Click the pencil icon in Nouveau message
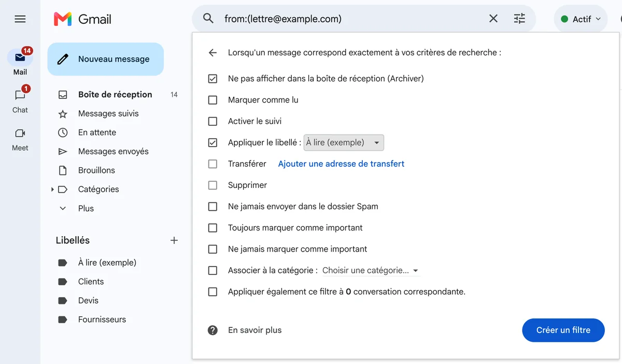Screen dimensions: 622x364 (63, 59)
